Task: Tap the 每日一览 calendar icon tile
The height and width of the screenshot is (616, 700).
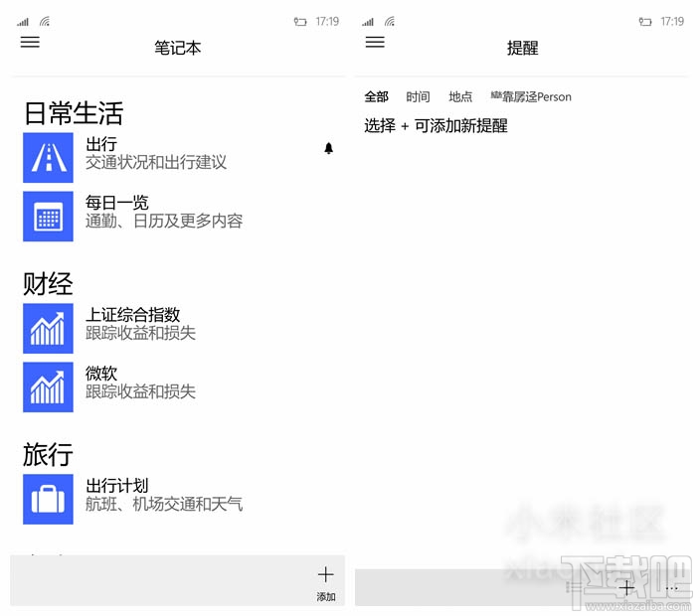Action: [48, 216]
